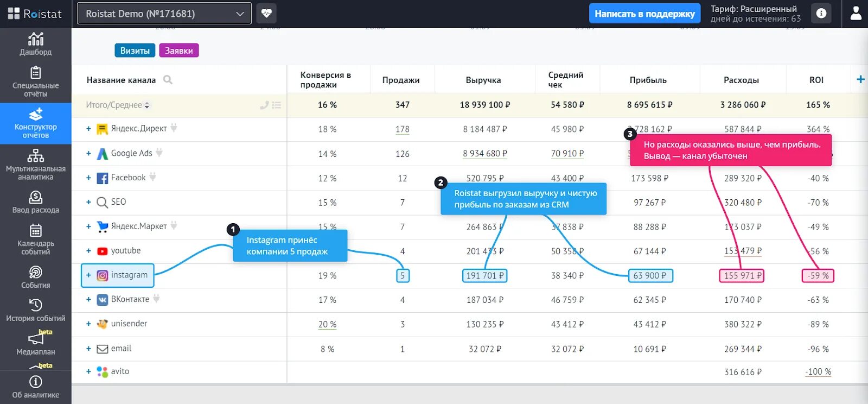This screenshot has width=868, height=404.
Task: Open the Итого/Среднее selector
Action: click(118, 105)
